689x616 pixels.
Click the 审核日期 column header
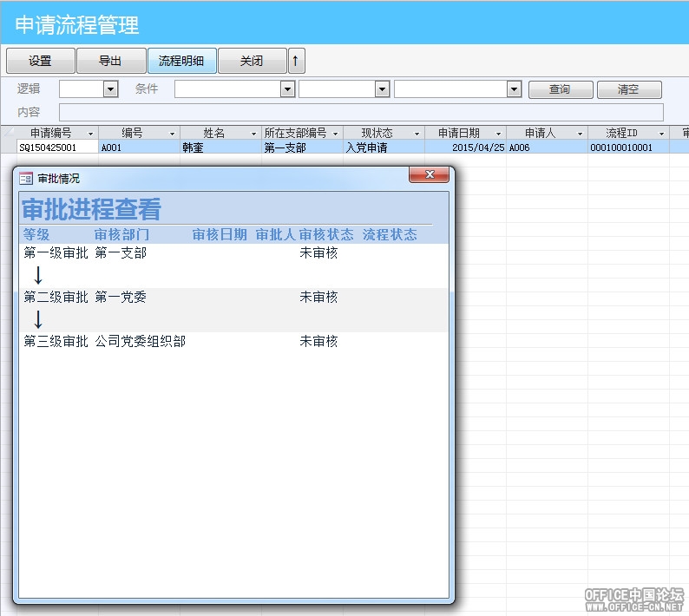coord(220,234)
